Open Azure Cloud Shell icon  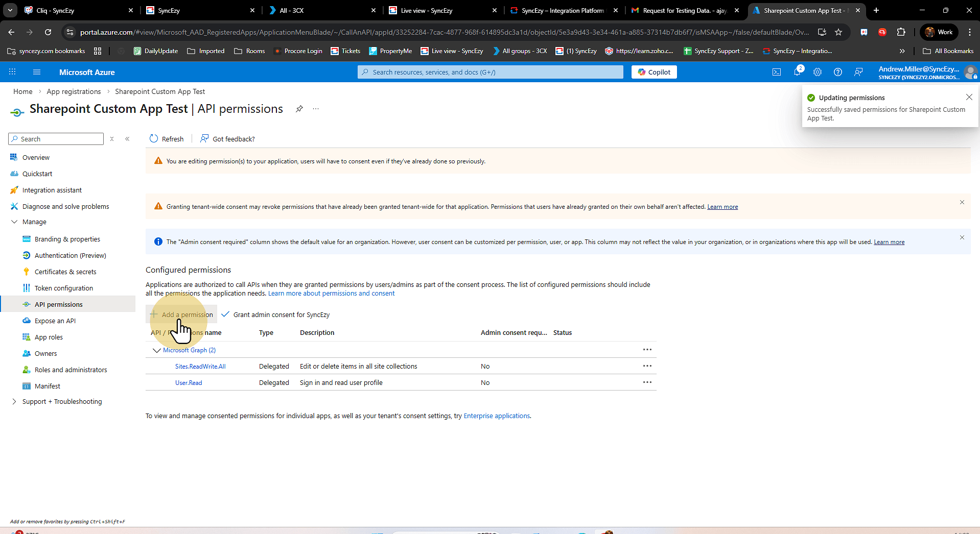777,72
